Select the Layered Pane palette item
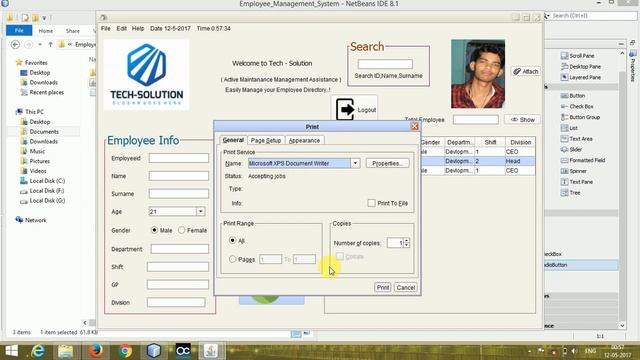640x360 pixels. coord(580,77)
